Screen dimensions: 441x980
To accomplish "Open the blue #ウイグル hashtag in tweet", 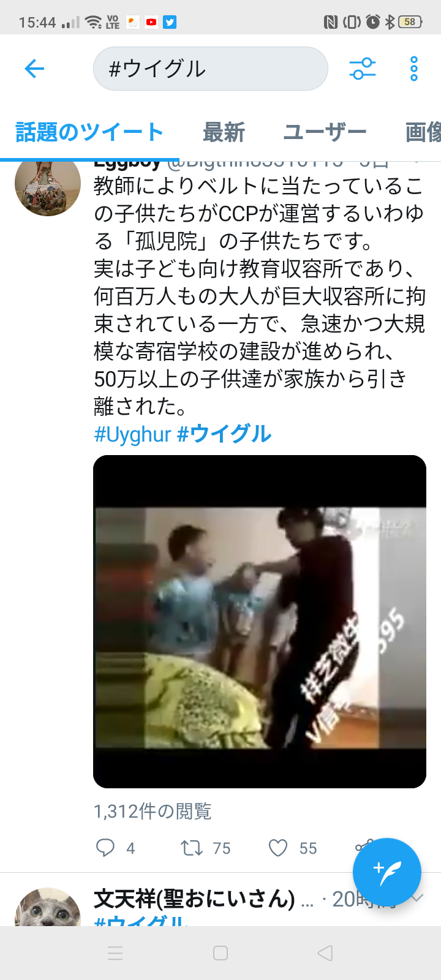I will (224, 434).
